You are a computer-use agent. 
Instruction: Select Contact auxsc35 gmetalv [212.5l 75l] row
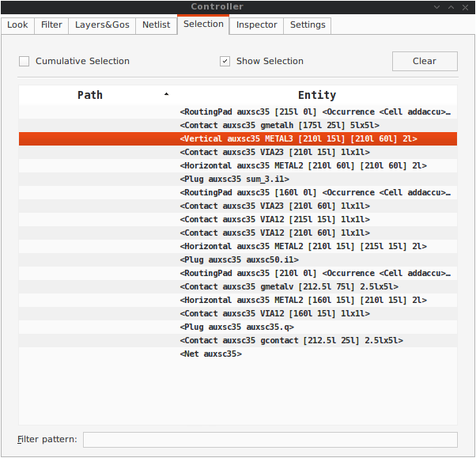pyautogui.click(x=238, y=286)
